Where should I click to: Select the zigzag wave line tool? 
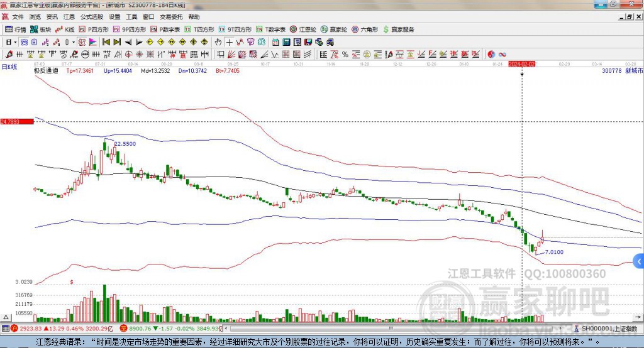coord(275,54)
